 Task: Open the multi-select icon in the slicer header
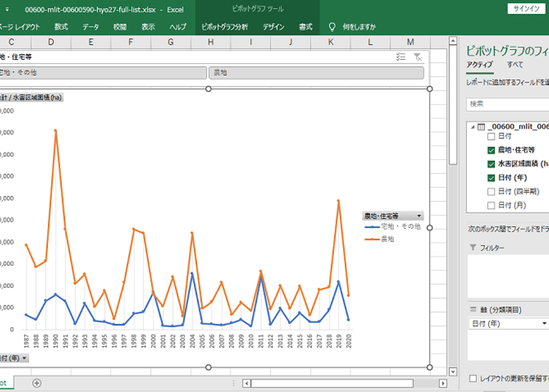pos(400,56)
